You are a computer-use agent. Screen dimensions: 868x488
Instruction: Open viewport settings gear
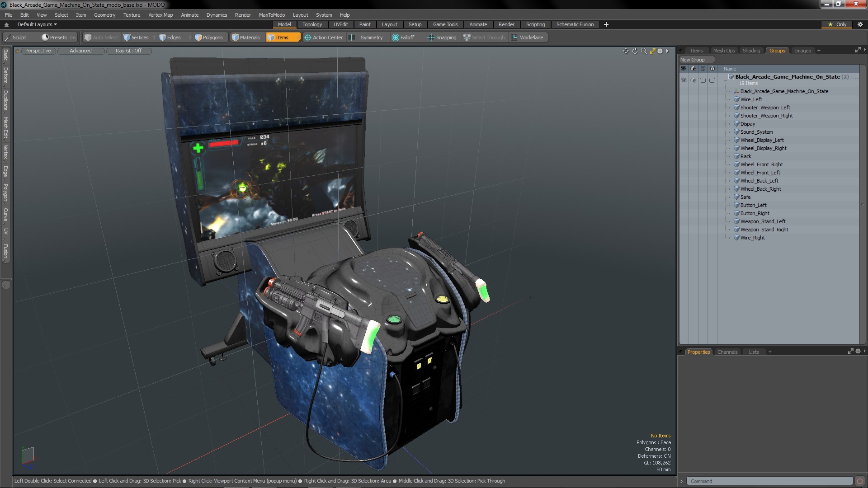(x=660, y=51)
